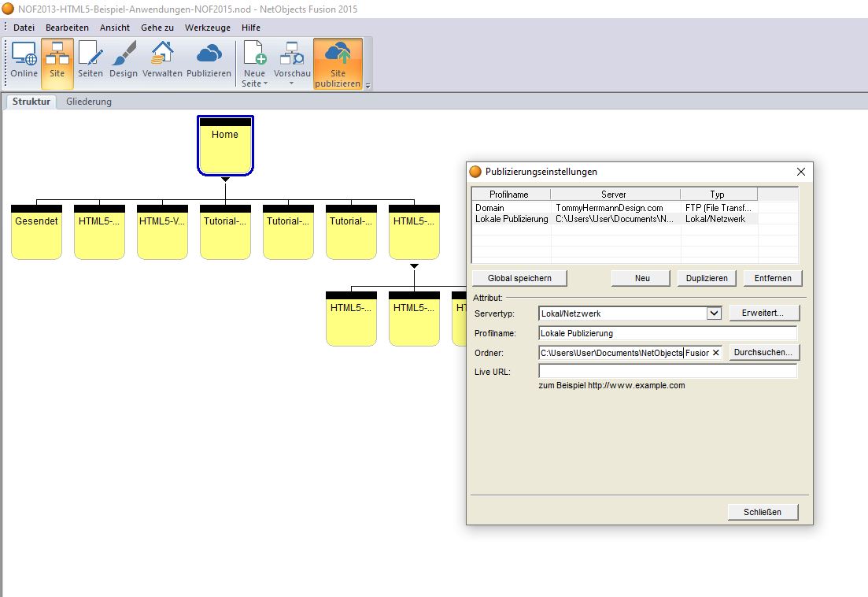Select the Domain profile row
This screenshot has width=868, height=597.
point(489,208)
